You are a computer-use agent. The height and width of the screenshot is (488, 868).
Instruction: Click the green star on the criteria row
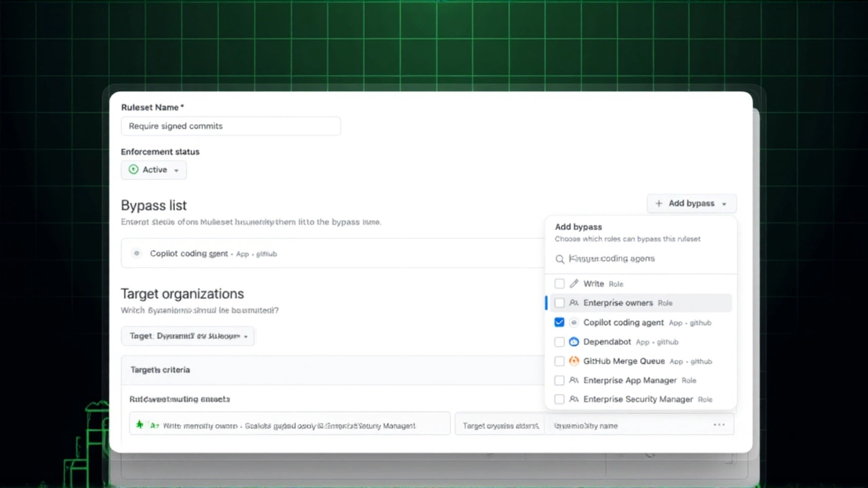point(139,425)
